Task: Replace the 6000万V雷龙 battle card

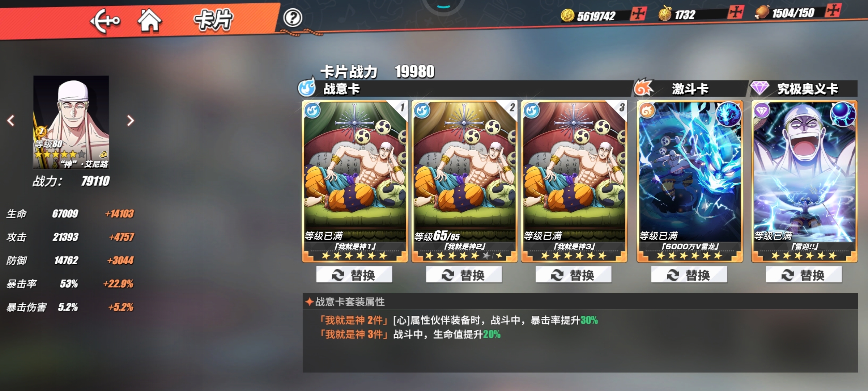Action: click(x=689, y=275)
